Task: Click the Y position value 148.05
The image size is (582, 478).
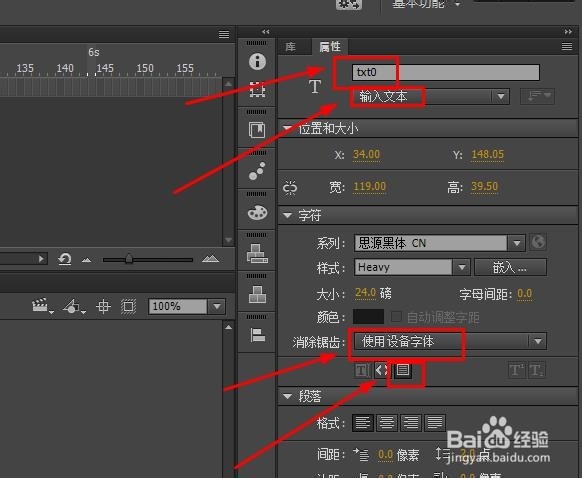Action: pyautogui.click(x=488, y=154)
